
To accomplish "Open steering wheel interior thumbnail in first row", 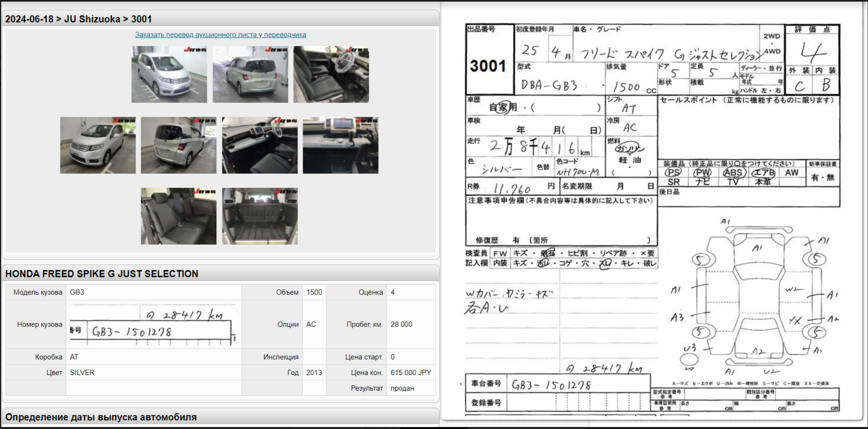I will [331, 74].
